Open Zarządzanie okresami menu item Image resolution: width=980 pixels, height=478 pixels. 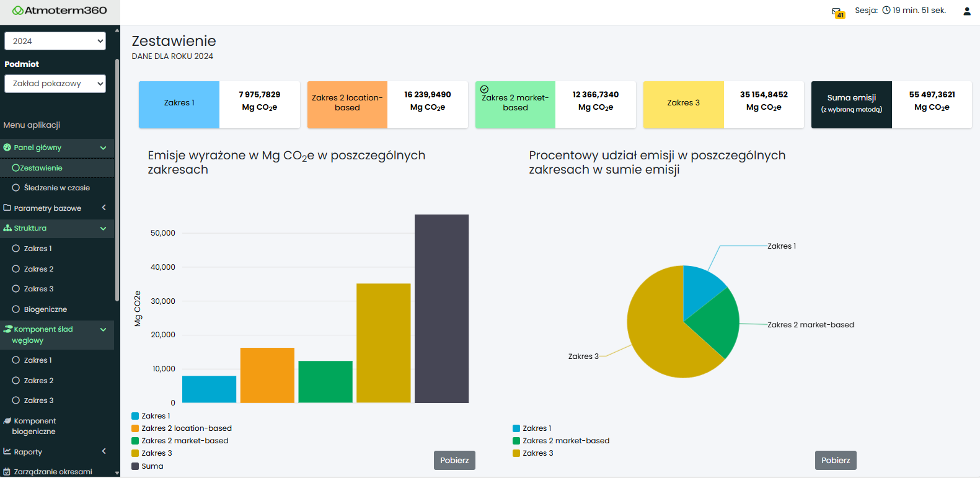(53, 472)
